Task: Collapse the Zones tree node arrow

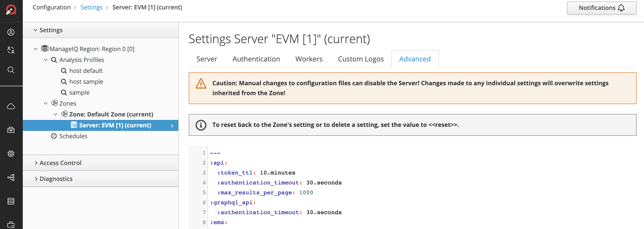Action: (x=46, y=103)
